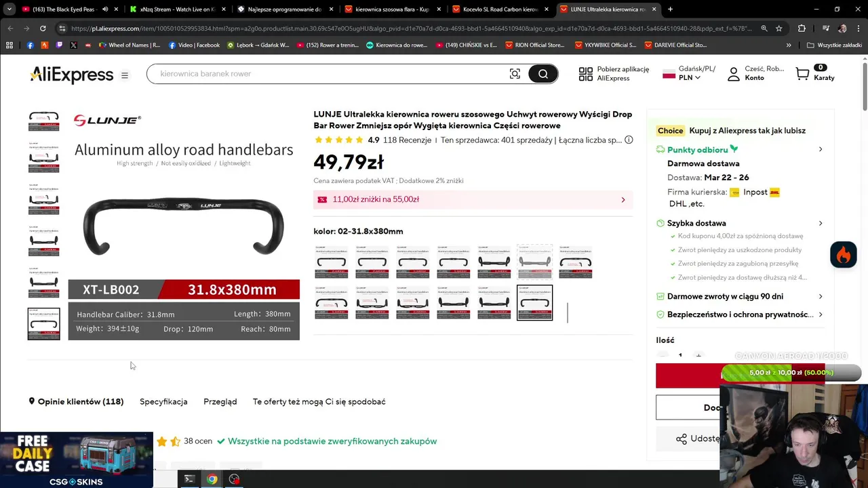This screenshot has height=488, width=868.
Task: Switch to Najlepsze oprogramowanie tab
Action: tap(285, 9)
